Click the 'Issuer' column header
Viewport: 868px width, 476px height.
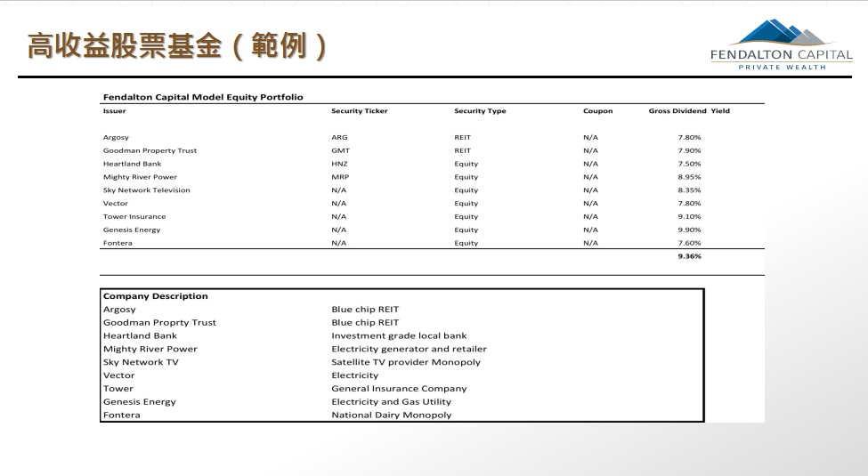(x=115, y=110)
